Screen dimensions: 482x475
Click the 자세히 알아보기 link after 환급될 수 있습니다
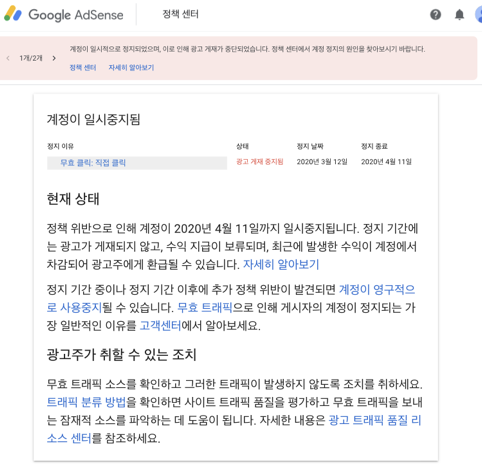pos(281,264)
